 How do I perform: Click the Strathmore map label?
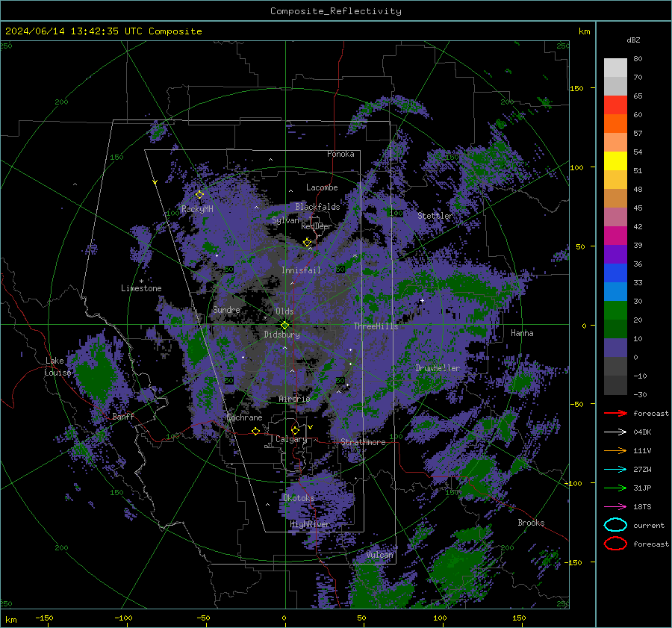(x=363, y=442)
